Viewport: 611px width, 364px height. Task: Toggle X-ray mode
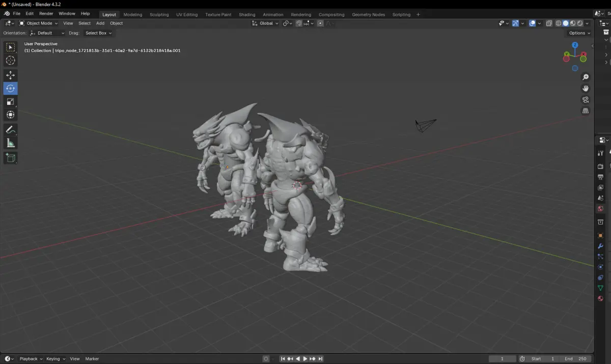pyautogui.click(x=549, y=23)
